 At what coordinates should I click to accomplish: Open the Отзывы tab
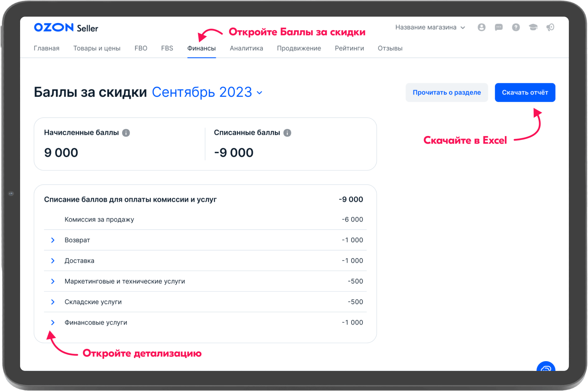click(x=390, y=48)
